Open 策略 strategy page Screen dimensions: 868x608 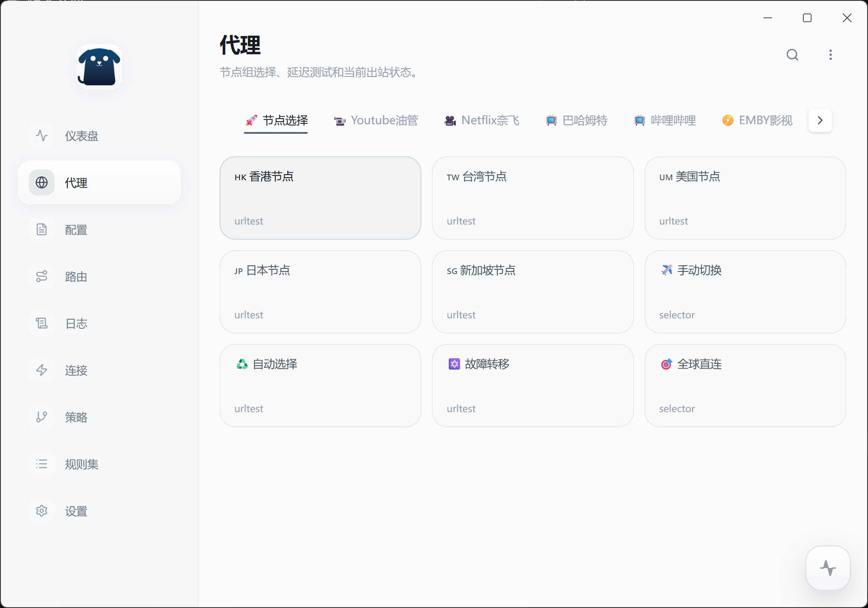point(76,417)
